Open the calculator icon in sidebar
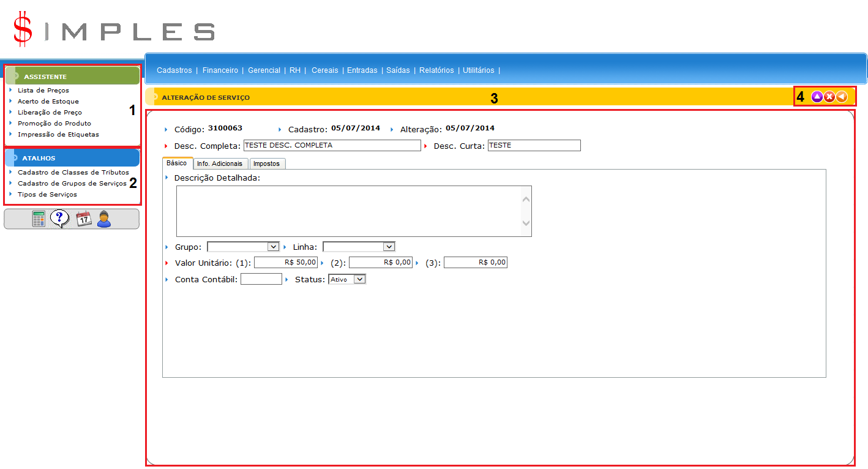 point(39,219)
